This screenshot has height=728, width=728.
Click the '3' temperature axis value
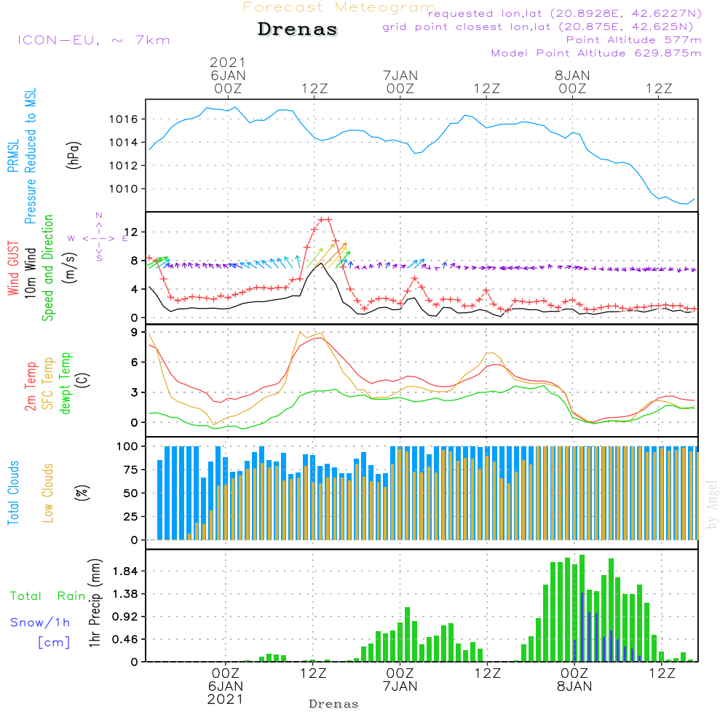coord(134,392)
